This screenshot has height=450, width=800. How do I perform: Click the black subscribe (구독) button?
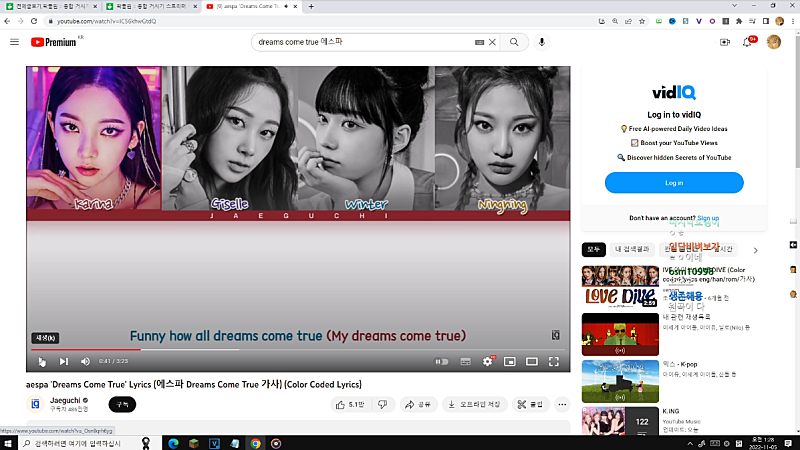tap(122, 404)
